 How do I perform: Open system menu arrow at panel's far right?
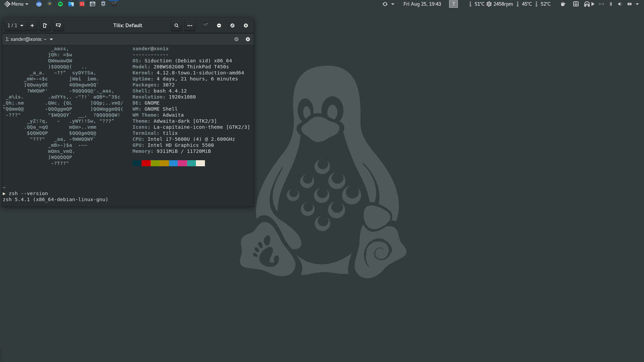click(x=637, y=4)
